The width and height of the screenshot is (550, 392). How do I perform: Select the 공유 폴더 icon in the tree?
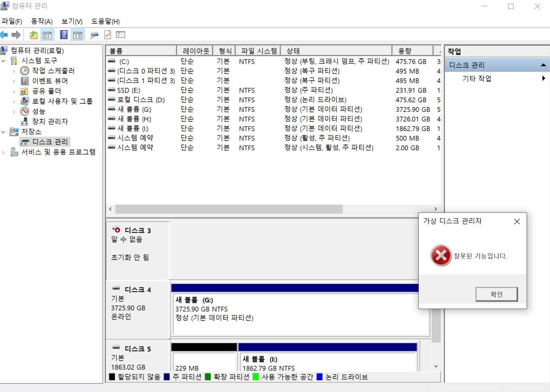[25, 91]
